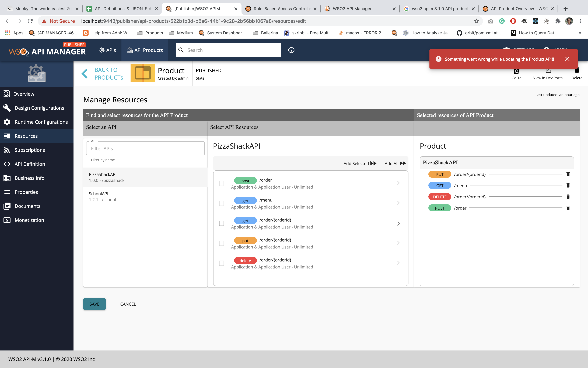Open the Chrome extensions puzzle icon

coord(558,21)
